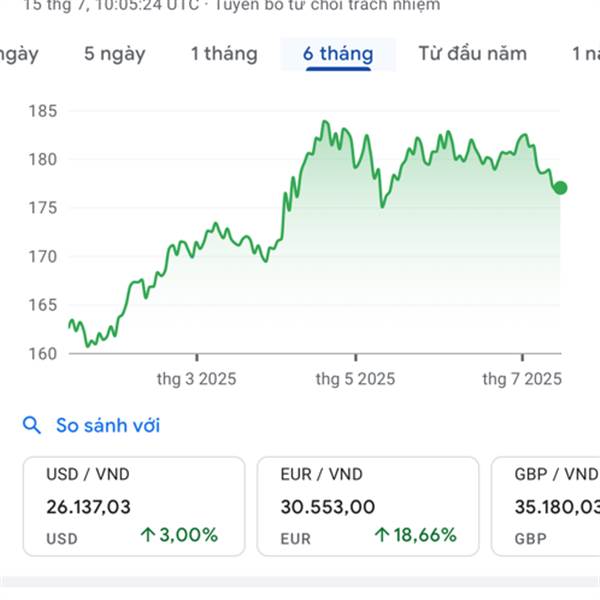Image resolution: width=600 pixels, height=600 pixels.
Task: Select the partially visible 1 năm tab
Action: point(586,54)
